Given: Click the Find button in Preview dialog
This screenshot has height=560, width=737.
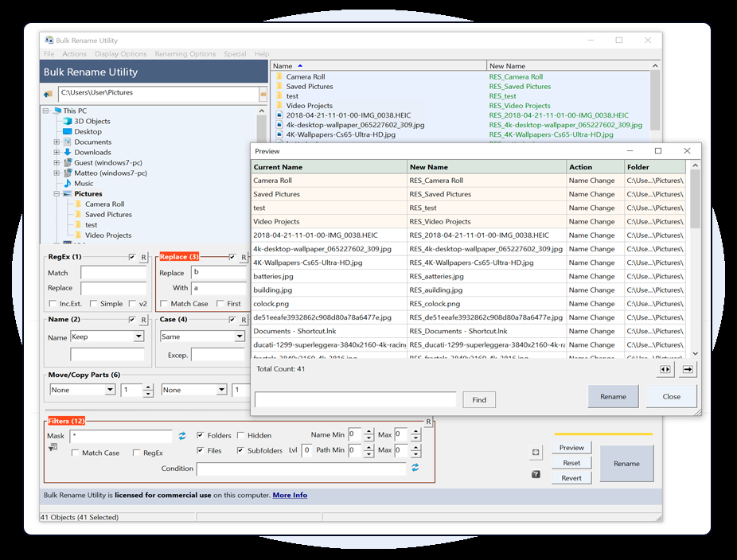Looking at the screenshot, I should pos(478,399).
